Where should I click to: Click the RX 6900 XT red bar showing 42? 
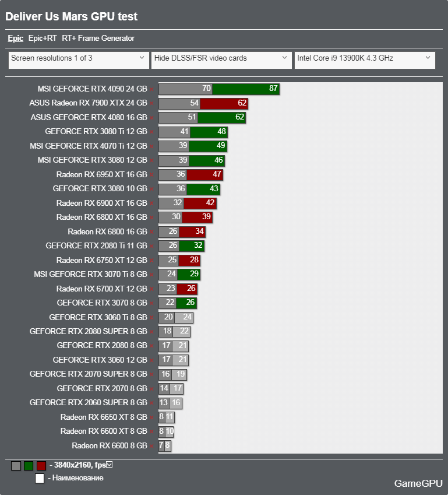(x=200, y=203)
